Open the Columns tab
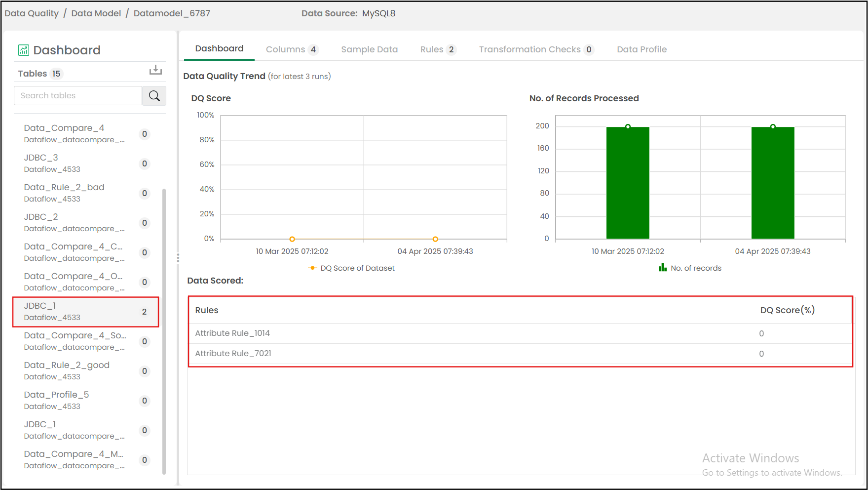Screen dimensions: 868x490 click(292, 49)
